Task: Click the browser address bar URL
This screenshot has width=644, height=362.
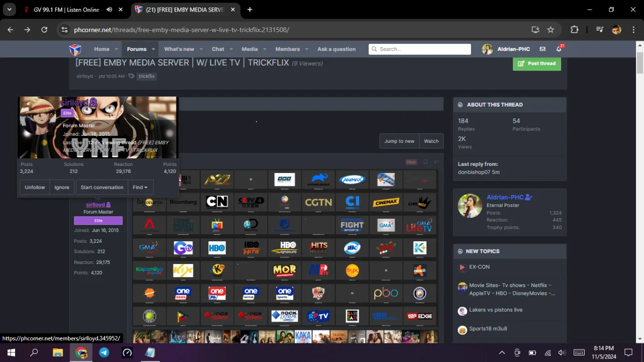Action: [x=182, y=30]
